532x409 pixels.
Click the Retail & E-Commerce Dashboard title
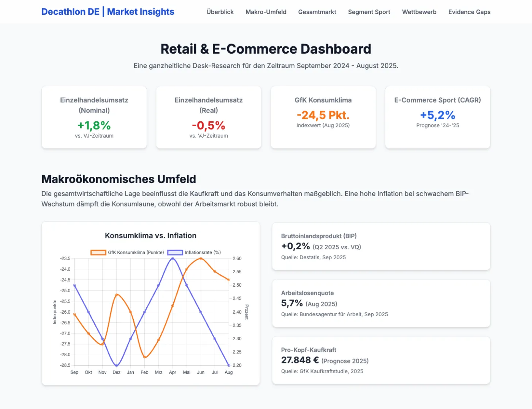(266, 49)
